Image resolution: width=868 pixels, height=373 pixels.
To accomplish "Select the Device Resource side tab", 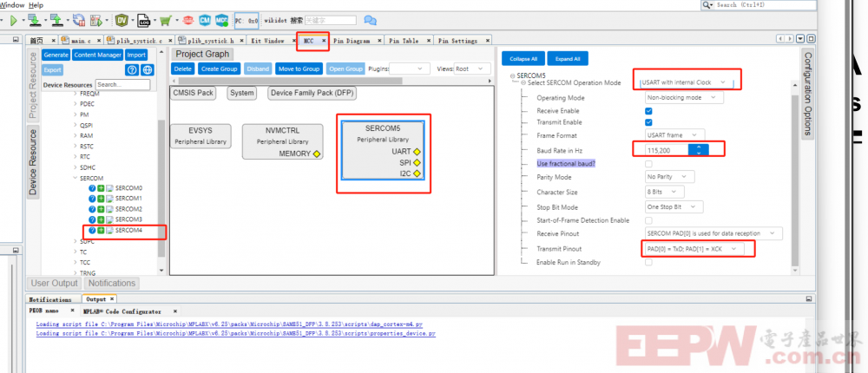I will 33,162.
